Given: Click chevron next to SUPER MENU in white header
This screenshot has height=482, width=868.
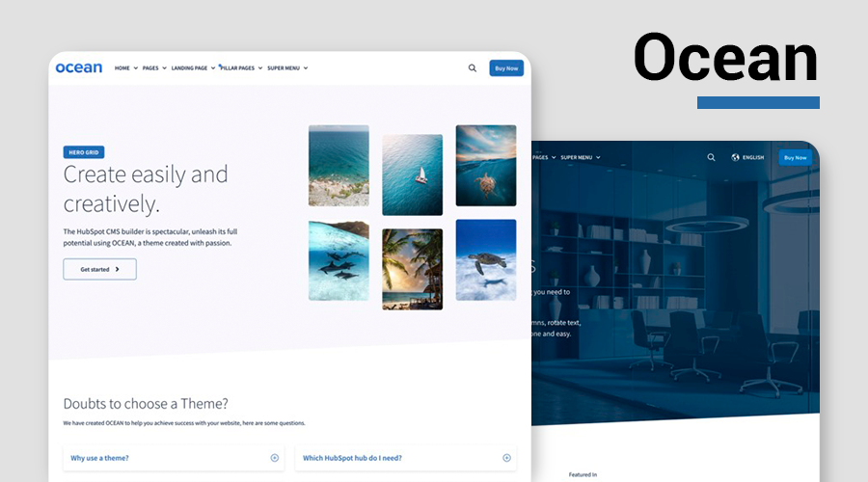Looking at the screenshot, I should click(x=306, y=68).
